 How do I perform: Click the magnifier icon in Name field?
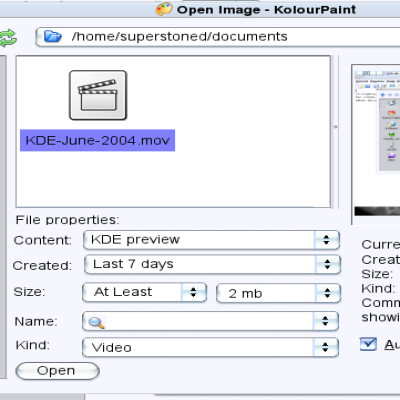(x=96, y=322)
